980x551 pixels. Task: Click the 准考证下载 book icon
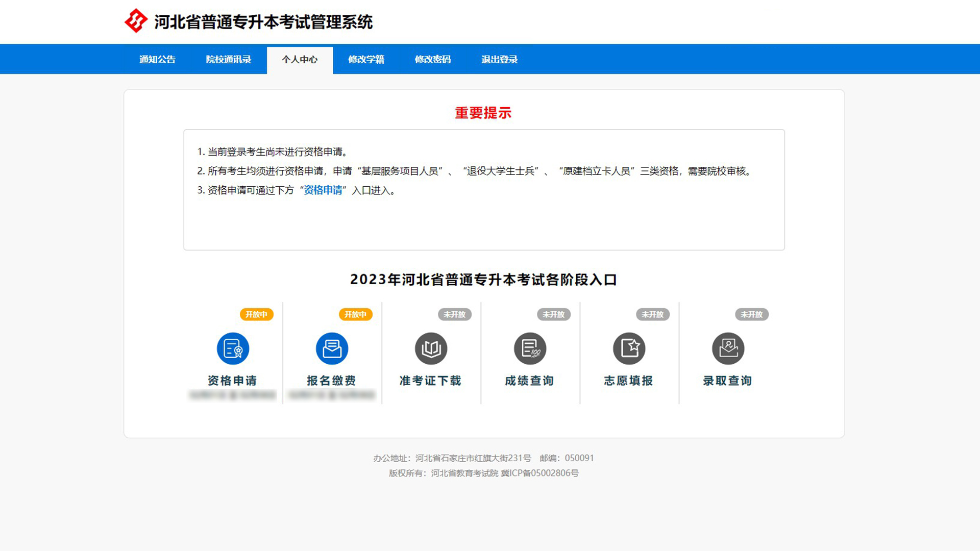(431, 349)
